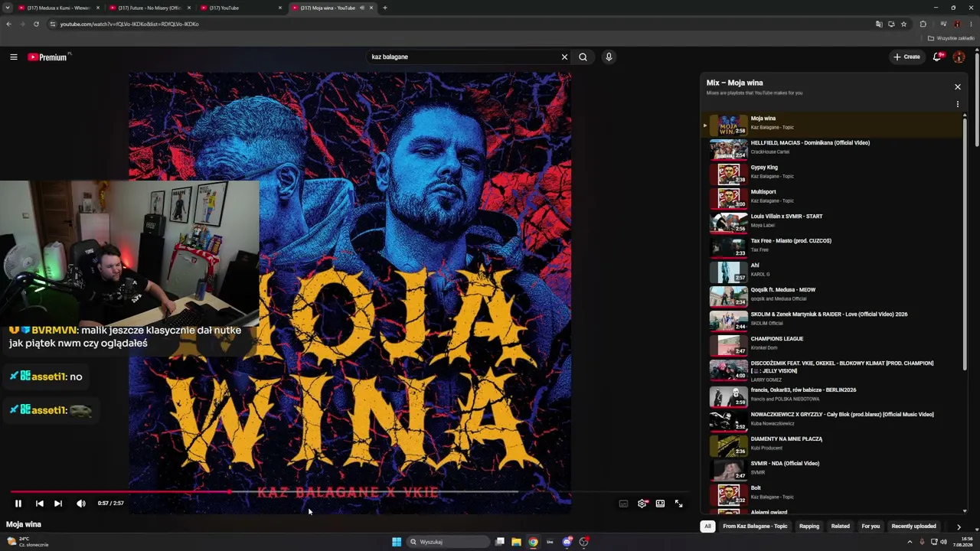Click the CHAMPIONS LEAGUE title in the mix
This screenshot has height=551, width=980.
pos(776,339)
